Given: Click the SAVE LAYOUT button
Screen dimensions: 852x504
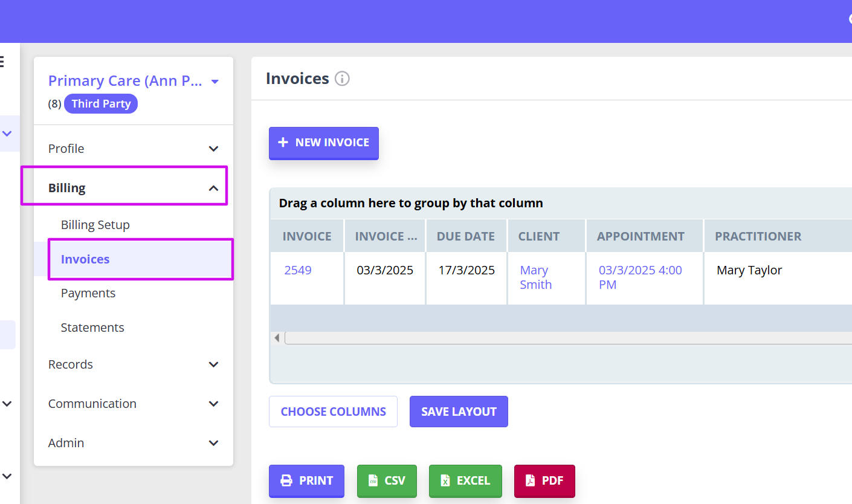Looking at the screenshot, I should (x=459, y=412).
